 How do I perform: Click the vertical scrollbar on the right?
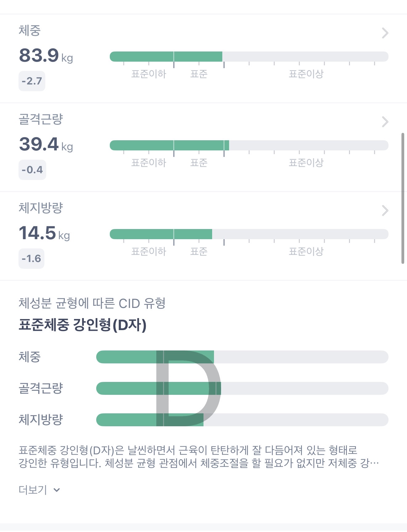(403, 198)
